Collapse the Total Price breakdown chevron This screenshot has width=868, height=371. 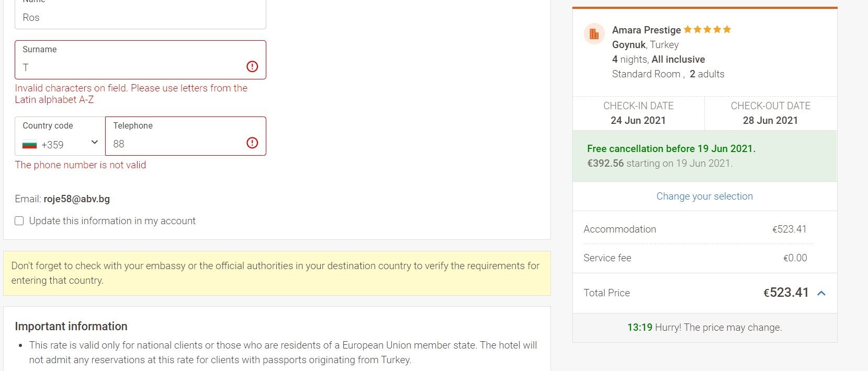coord(821,293)
